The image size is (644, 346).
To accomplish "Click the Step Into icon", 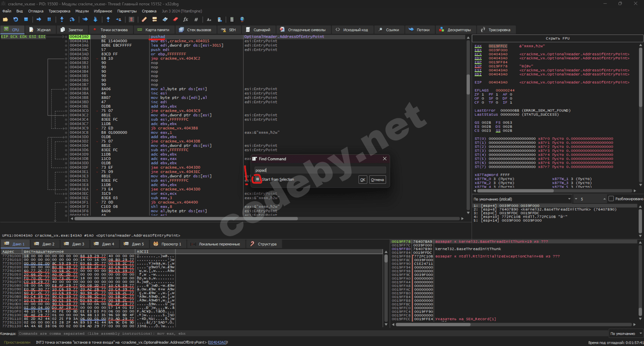I will click(x=62, y=19).
